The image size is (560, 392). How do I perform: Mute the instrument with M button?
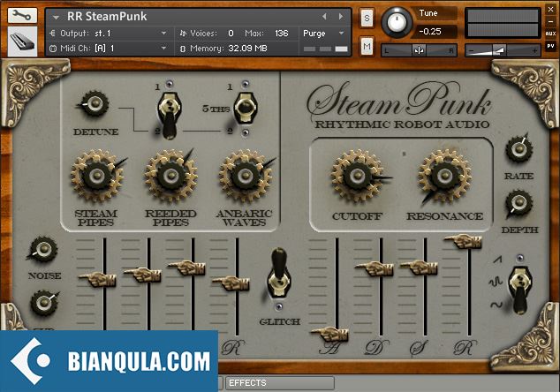click(367, 46)
